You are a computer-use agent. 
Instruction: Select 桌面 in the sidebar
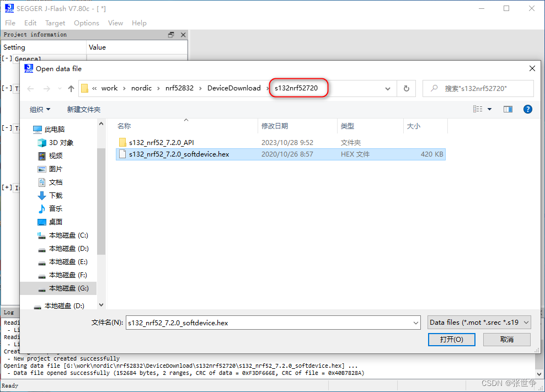[x=56, y=222]
